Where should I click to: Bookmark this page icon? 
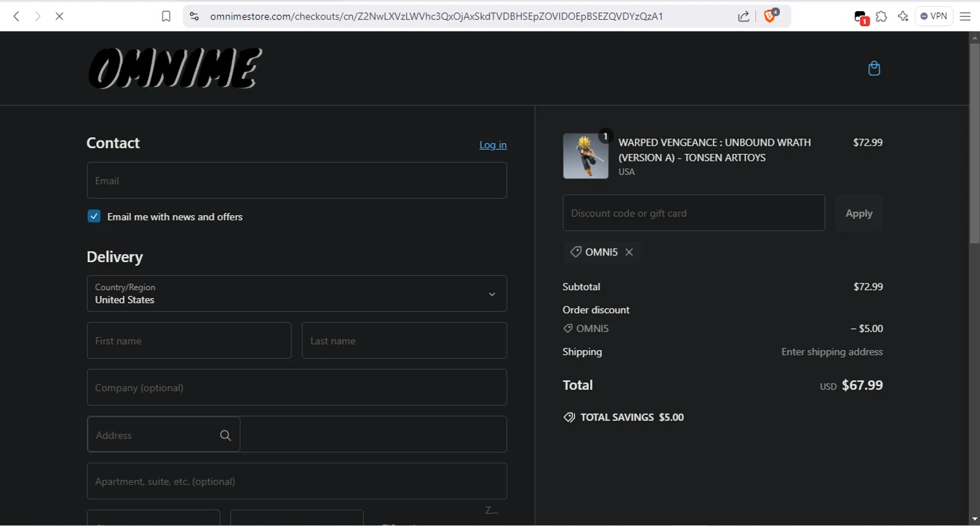pyautogui.click(x=166, y=16)
